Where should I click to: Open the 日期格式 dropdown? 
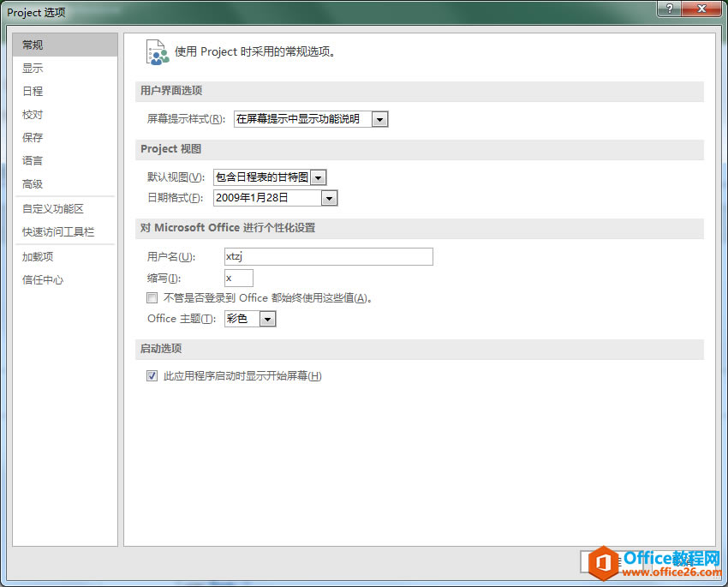click(329, 197)
